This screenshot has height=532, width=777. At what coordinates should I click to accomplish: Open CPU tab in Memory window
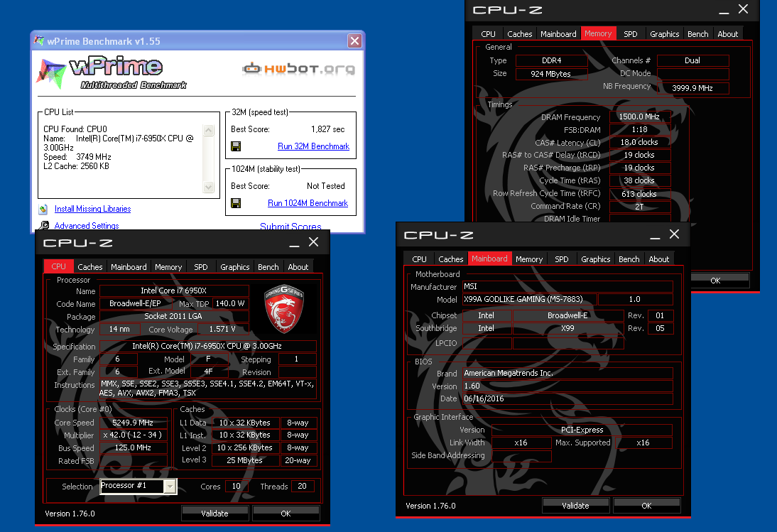point(488,33)
